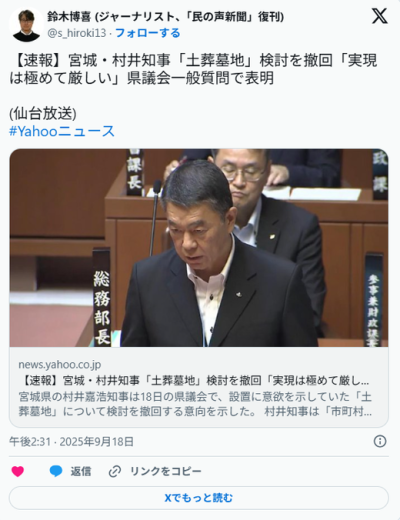400x520 pixels.
Task: Click the news.yahoo.co.jp domain text
Action: click(60, 364)
